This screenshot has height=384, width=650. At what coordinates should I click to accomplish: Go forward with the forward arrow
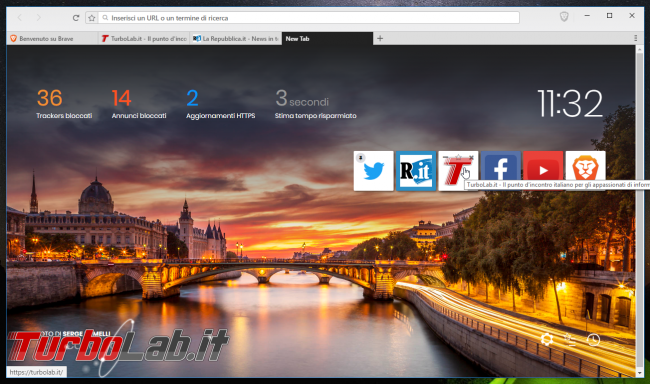click(x=39, y=18)
